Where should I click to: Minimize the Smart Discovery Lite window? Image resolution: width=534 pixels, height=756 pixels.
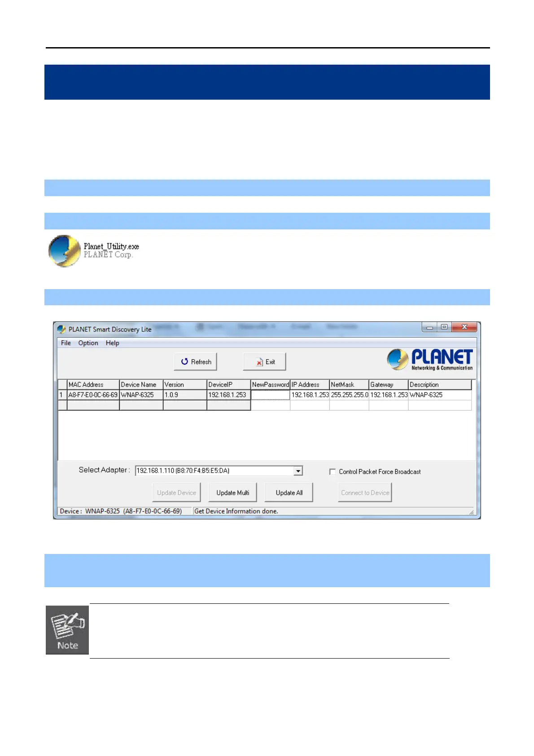tap(429, 327)
